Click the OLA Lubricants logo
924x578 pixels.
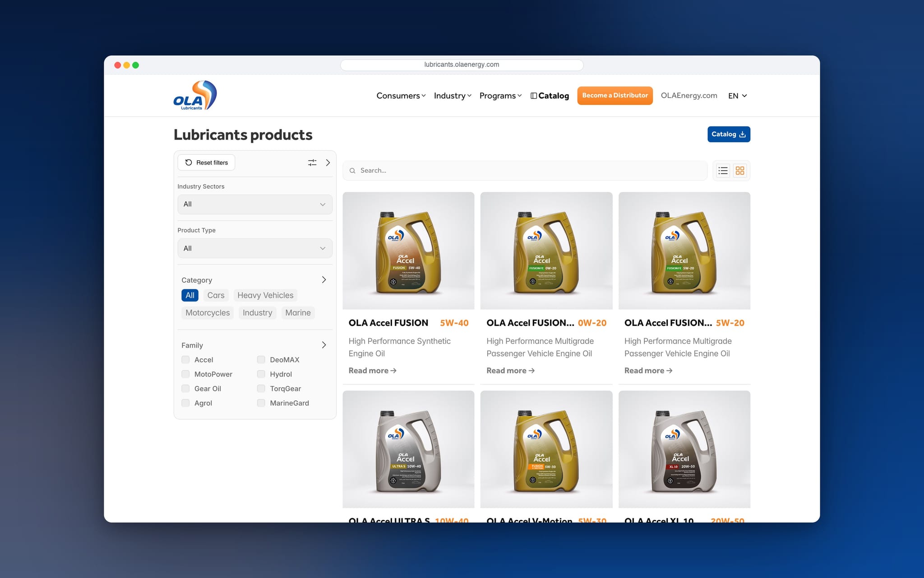pos(195,95)
